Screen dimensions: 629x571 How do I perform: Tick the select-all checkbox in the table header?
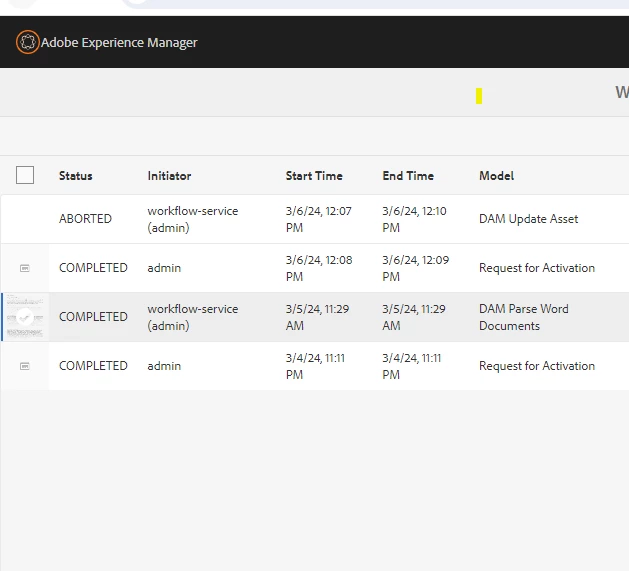[25, 175]
